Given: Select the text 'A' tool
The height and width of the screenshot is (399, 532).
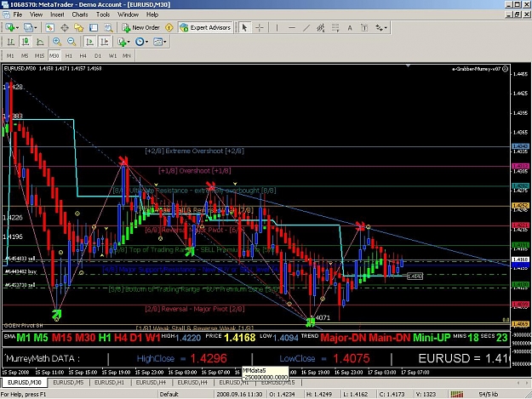Looking at the screenshot, I should pyautogui.click(x=350, y=28).
